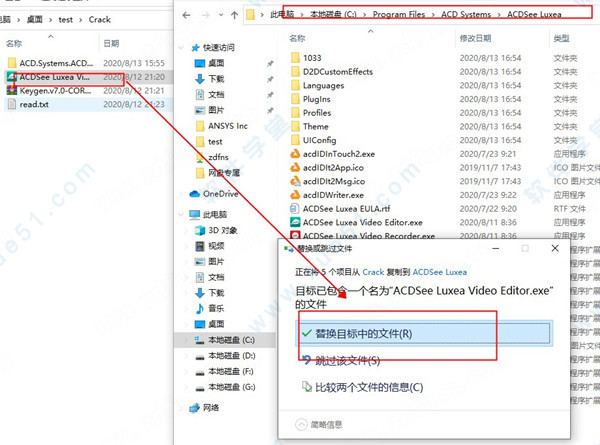The image size is (600, 445).
Task: Click the Up arrow in right Explorer window
Action: tap(234, 15)
